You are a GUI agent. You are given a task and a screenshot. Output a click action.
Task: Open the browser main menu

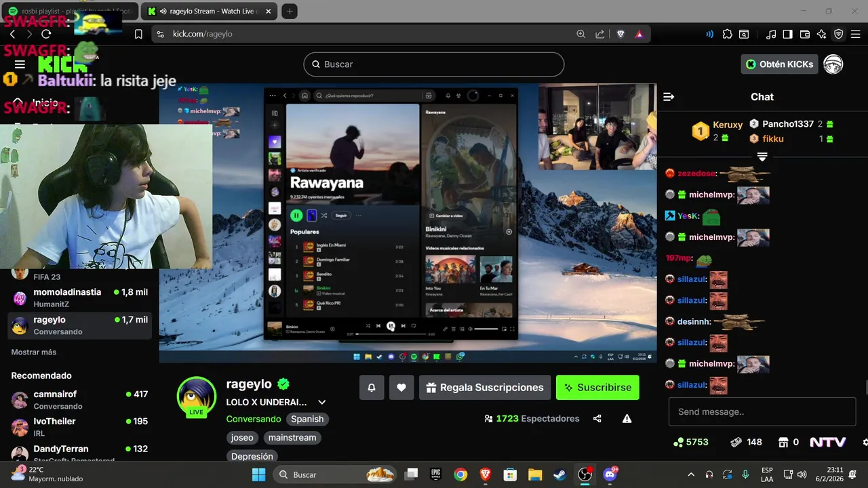click(856, 34)
